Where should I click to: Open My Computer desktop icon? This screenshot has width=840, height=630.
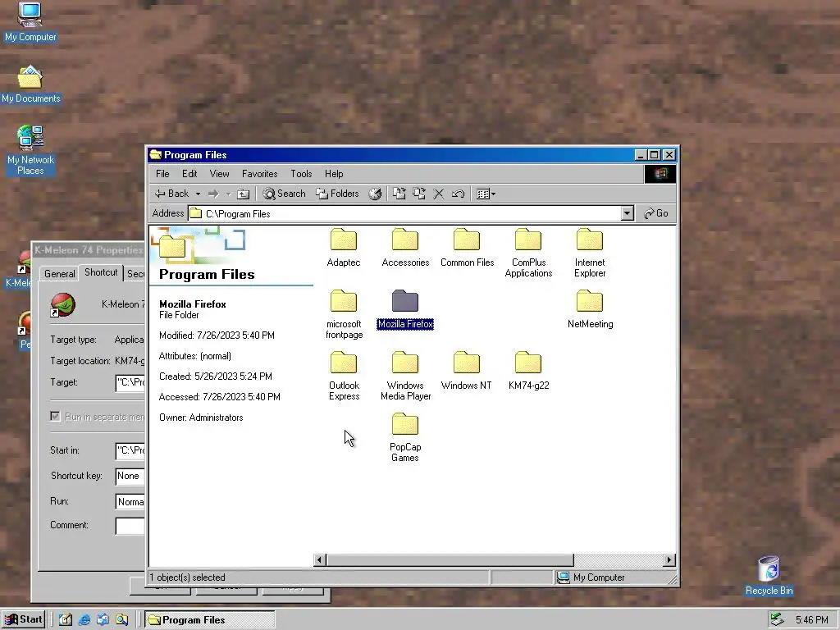coord(30,22)
